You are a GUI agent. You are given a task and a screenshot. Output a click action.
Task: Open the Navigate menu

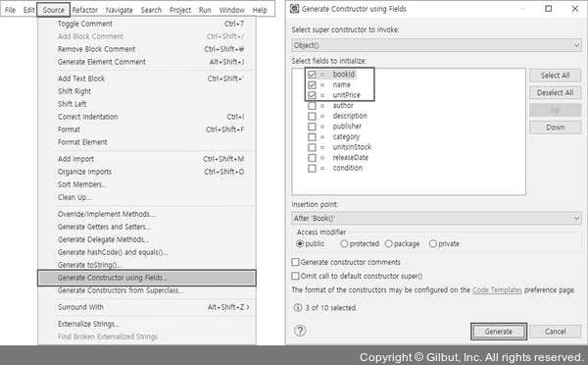120,10
